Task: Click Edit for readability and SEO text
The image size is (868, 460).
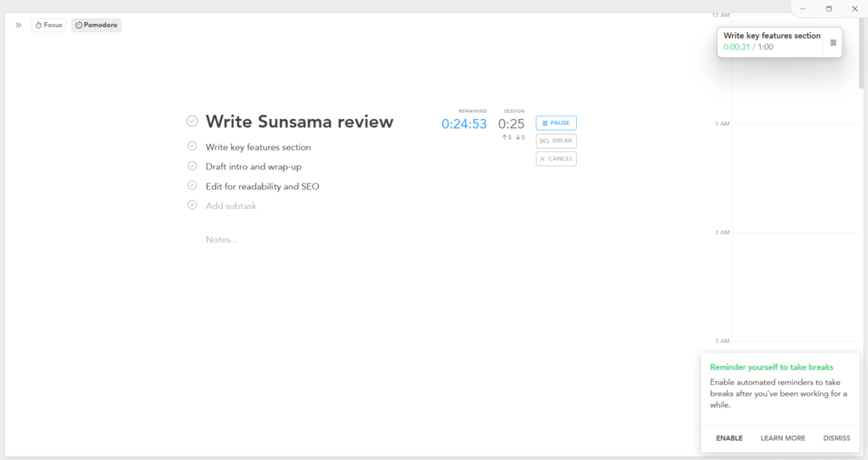Action: pos(262,186)
